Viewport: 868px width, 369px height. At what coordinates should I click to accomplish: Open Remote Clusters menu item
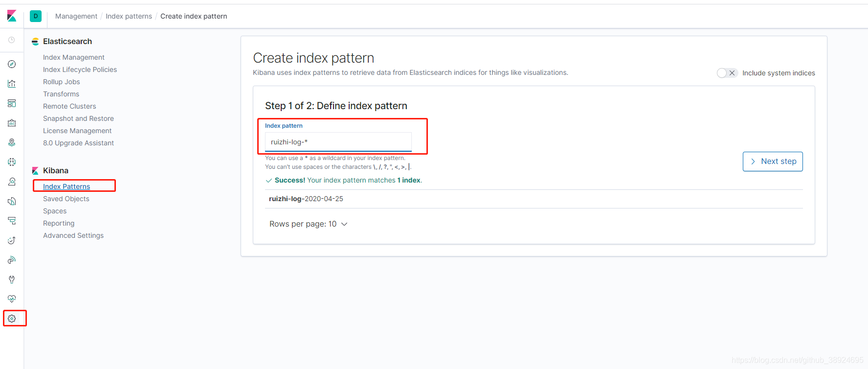tap(69, 106)
